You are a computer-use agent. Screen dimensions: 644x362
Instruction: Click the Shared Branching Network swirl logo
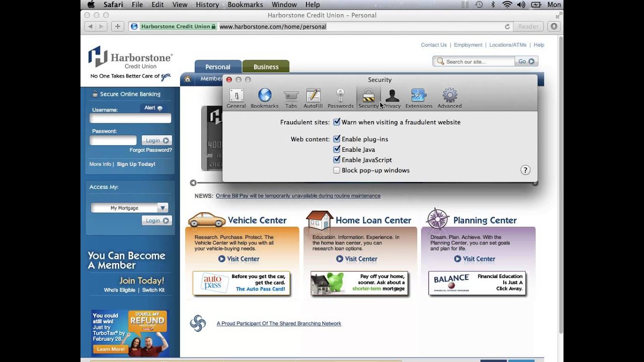click(198, 323)
